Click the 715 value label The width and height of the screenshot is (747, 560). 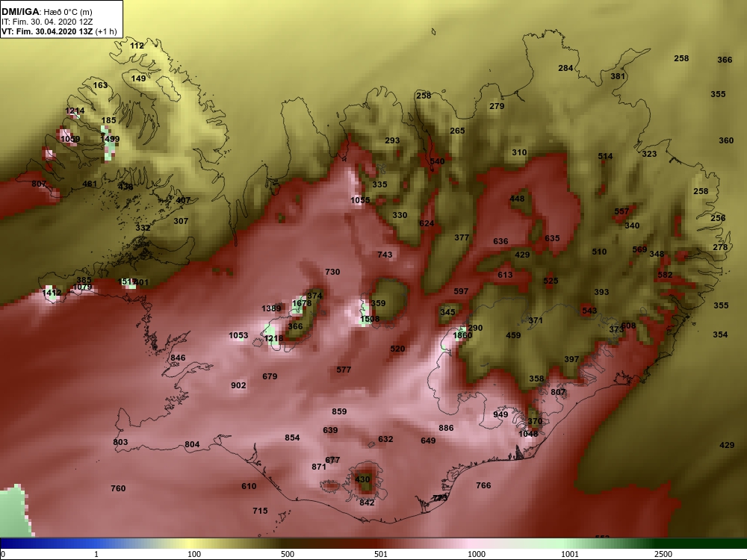260,511
